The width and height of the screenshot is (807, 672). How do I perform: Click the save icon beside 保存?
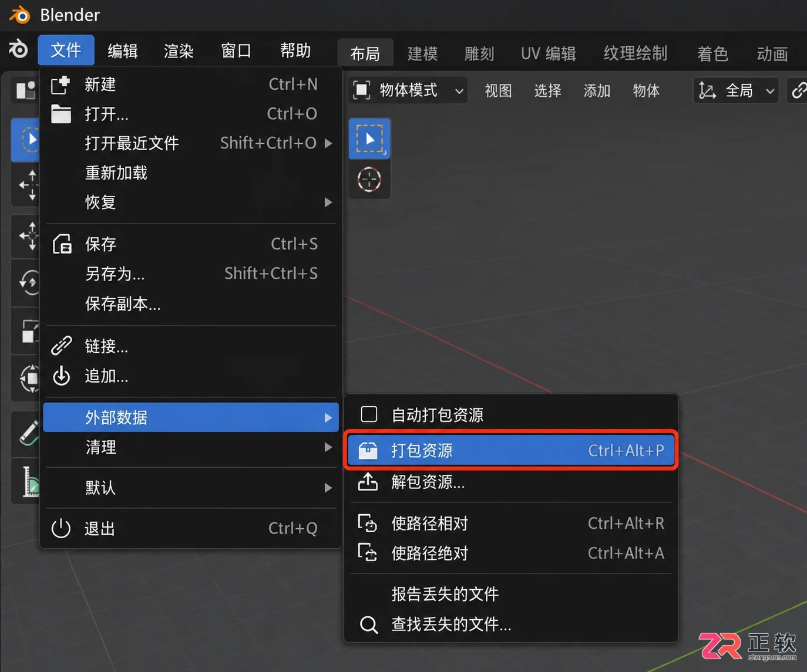(x=62, y=244)
